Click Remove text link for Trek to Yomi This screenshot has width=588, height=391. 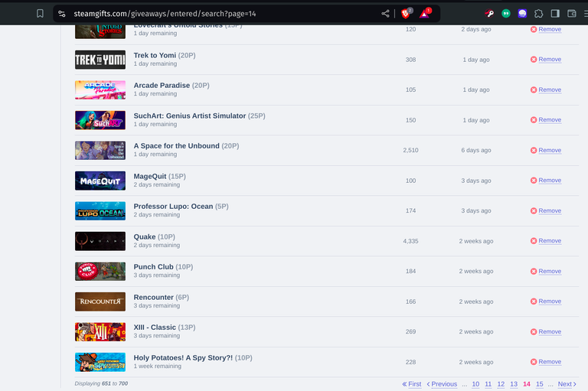click(550, 59)
